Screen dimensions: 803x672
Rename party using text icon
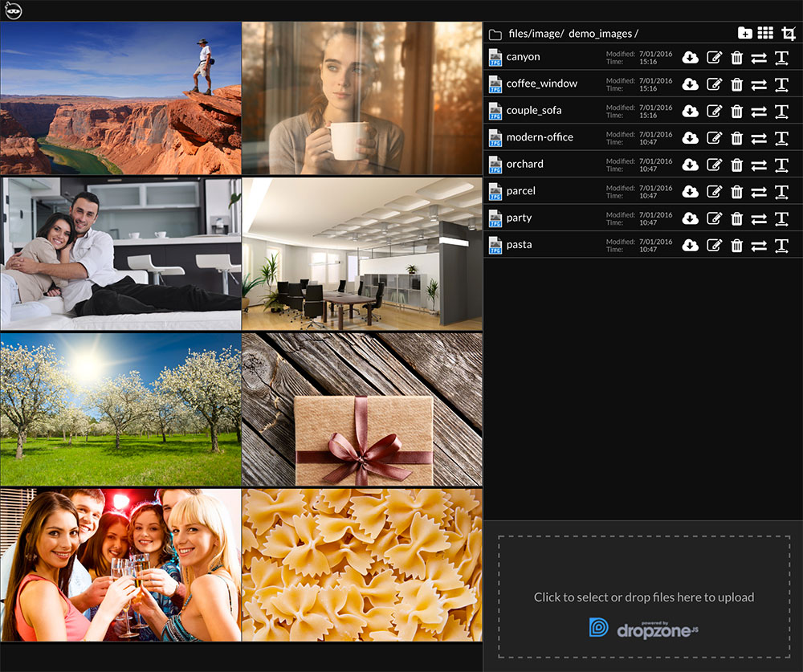[x=781, y=218]
